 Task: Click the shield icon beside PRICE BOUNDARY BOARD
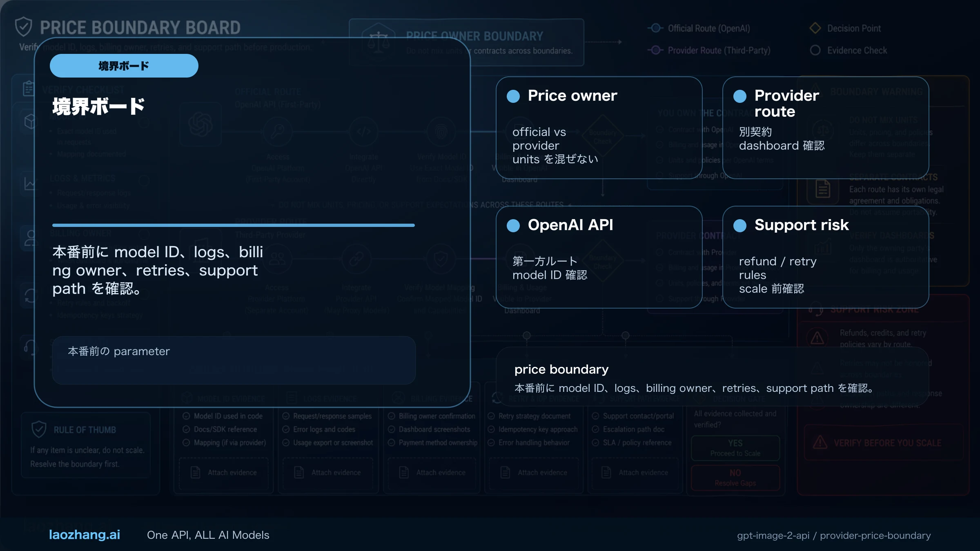pyautogui.click(x=23, y=27)
